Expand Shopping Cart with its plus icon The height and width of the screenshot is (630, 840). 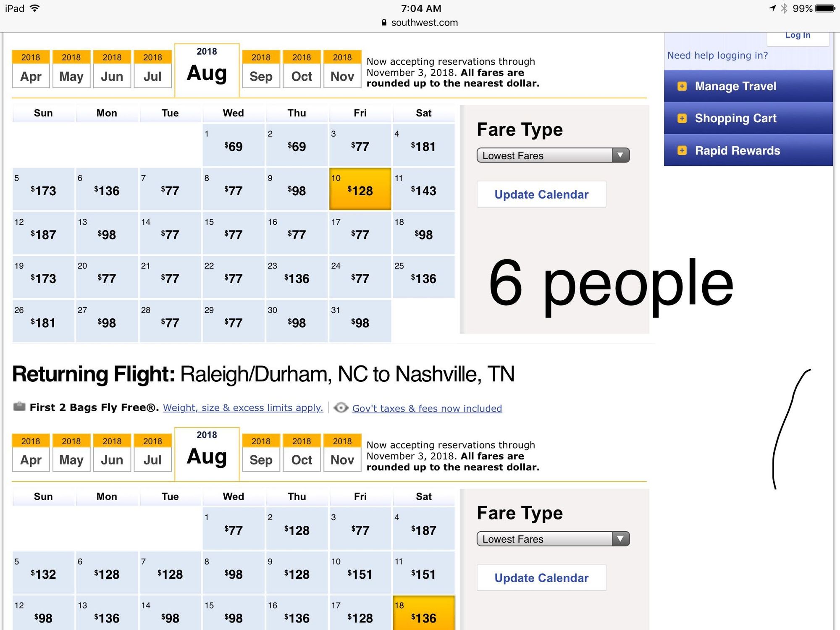tap(682, 118)
